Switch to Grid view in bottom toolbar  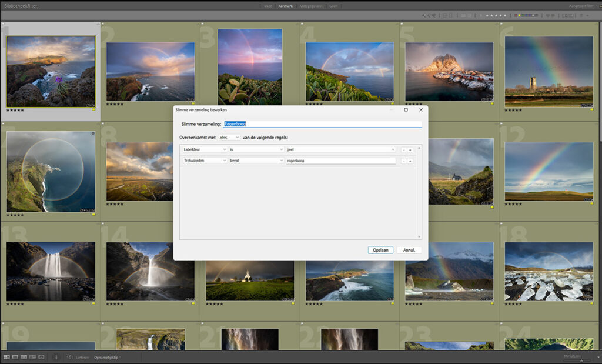(x=6, y=357)
